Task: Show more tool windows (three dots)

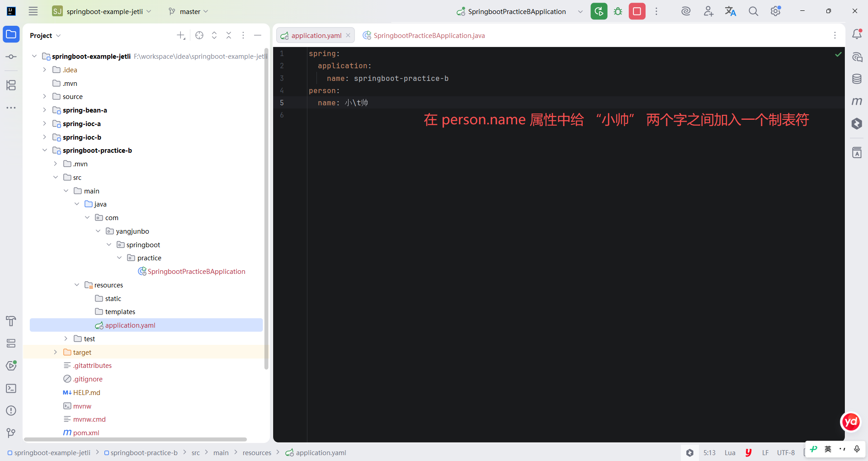Action: 11,108
